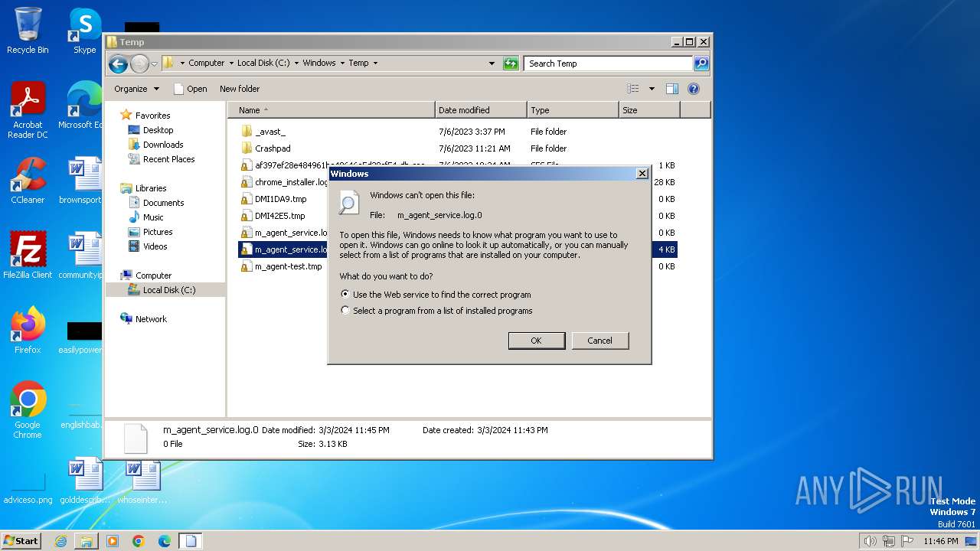The image size is (980, 551).
Task: Open the Start menu
Action: 21,541
